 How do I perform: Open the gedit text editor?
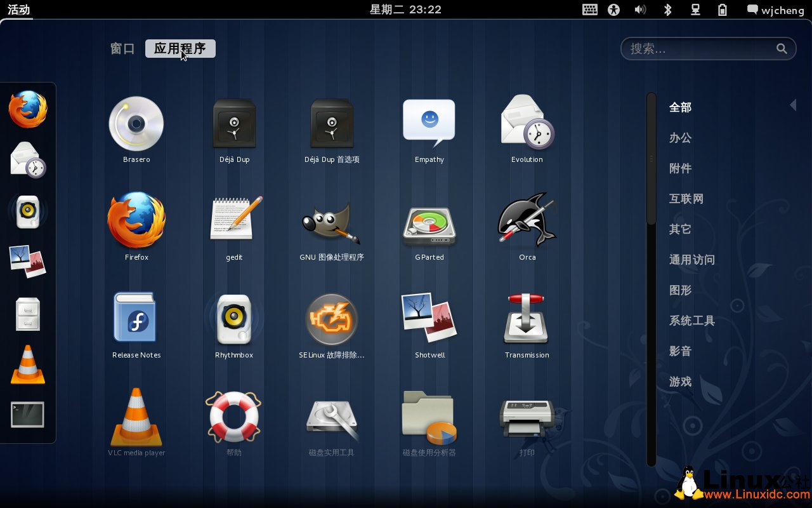click(234, 223)
